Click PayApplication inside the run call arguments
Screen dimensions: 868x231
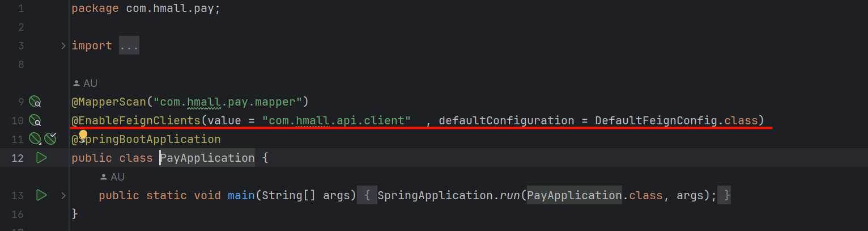(x=575, y=195)
